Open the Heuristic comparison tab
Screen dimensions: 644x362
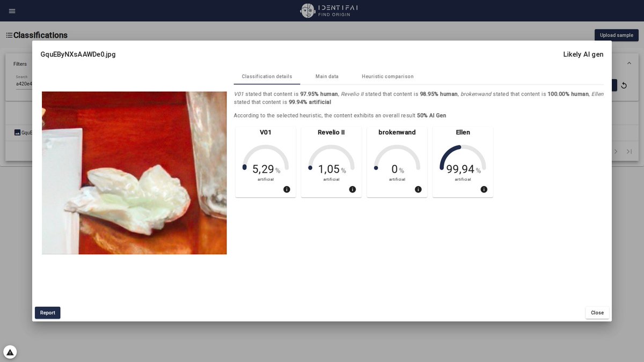click(x=387, y=76)
